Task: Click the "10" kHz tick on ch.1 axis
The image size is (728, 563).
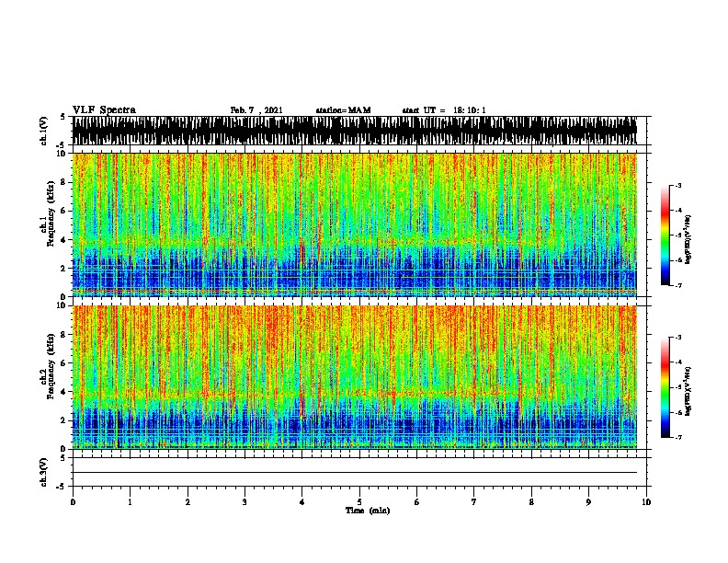Action: pos(62,154)
